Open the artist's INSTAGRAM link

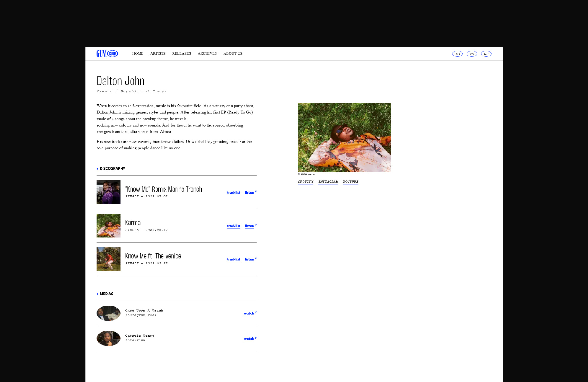[x=328, y=182]
